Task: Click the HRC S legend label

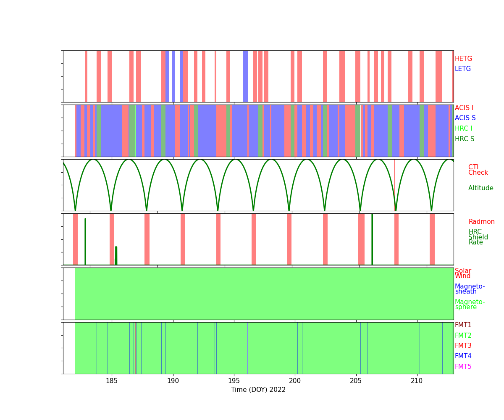Action: tap(464, 139)
